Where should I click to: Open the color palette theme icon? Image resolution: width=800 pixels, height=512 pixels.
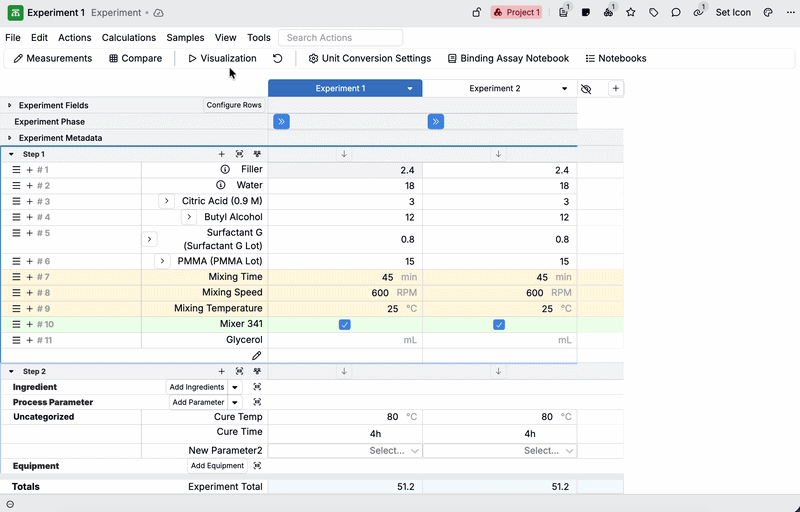coord(768,13)
